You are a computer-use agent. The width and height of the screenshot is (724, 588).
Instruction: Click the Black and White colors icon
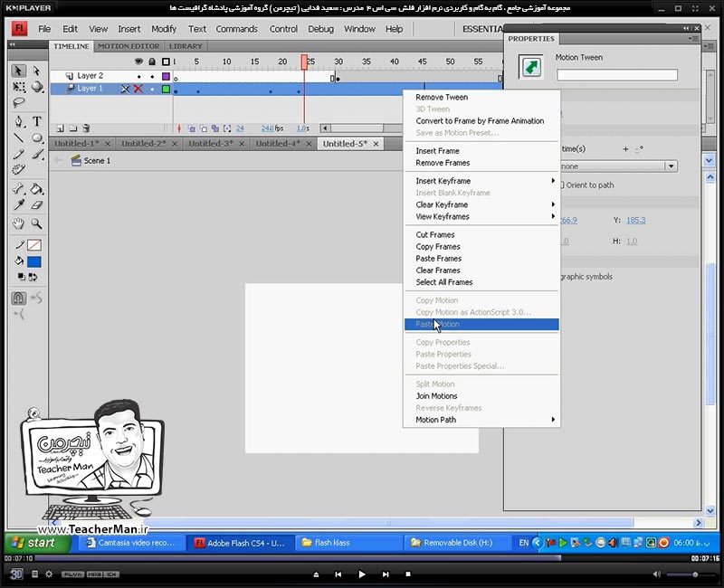tap(21, 277)
